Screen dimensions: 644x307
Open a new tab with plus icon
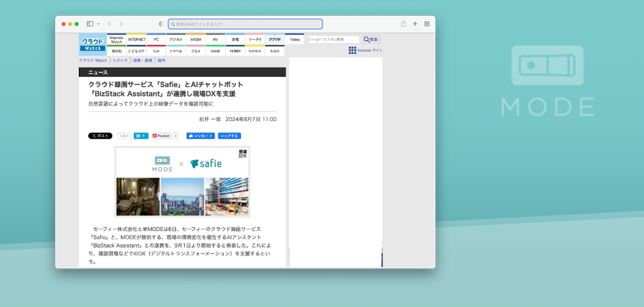(415, 24)
